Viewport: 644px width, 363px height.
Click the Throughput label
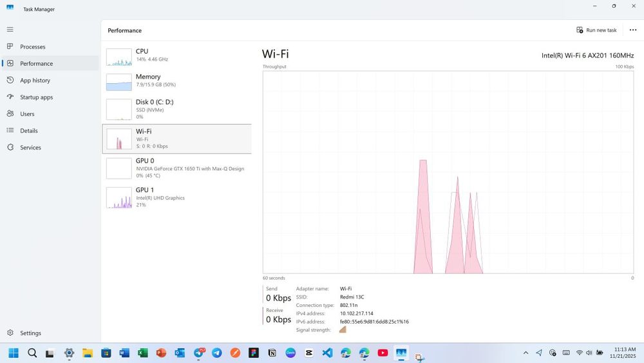274,66
